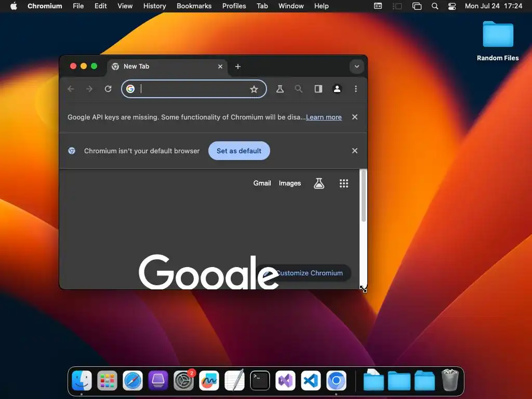532x399 pixels.
Task: Open TextEdit from the dock
Action: point(234,380)
